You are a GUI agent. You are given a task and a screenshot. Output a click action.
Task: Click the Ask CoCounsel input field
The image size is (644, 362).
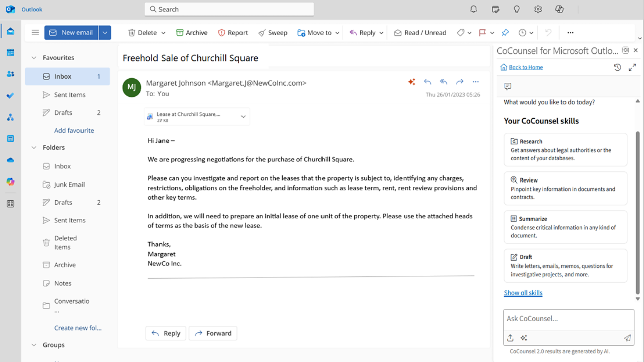pyautogui.click(x=568, y=319)
